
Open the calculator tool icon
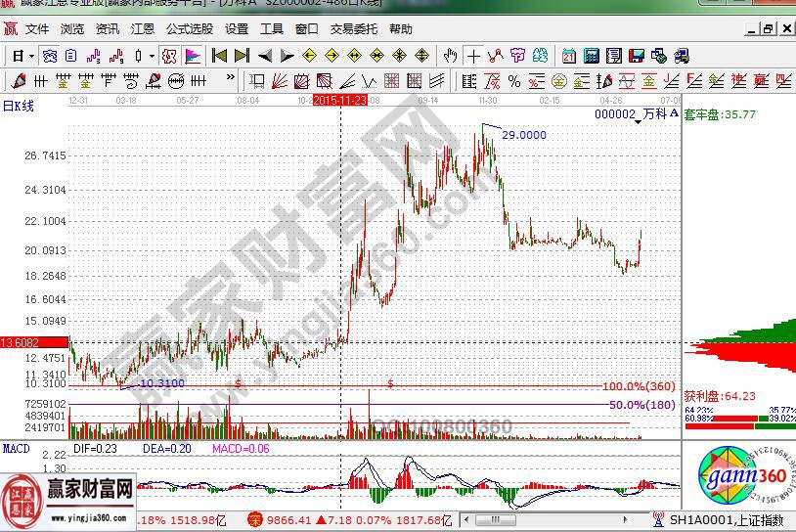[592, 56]
